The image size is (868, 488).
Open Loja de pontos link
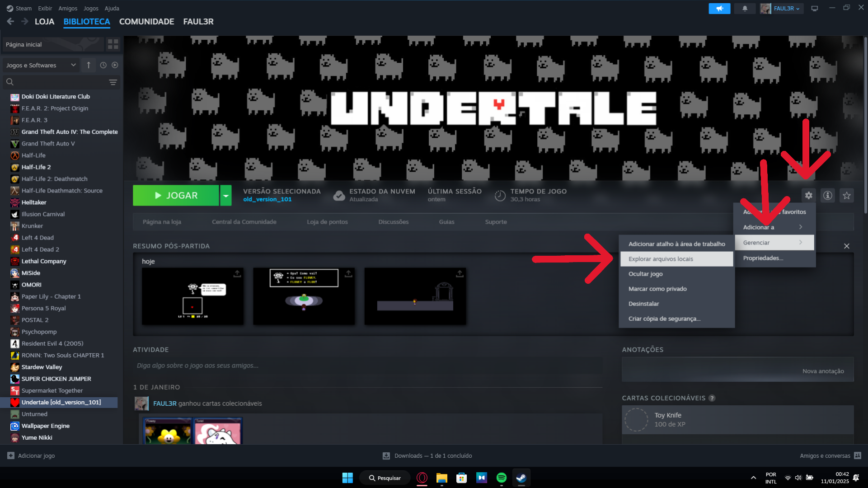[327, 222]
